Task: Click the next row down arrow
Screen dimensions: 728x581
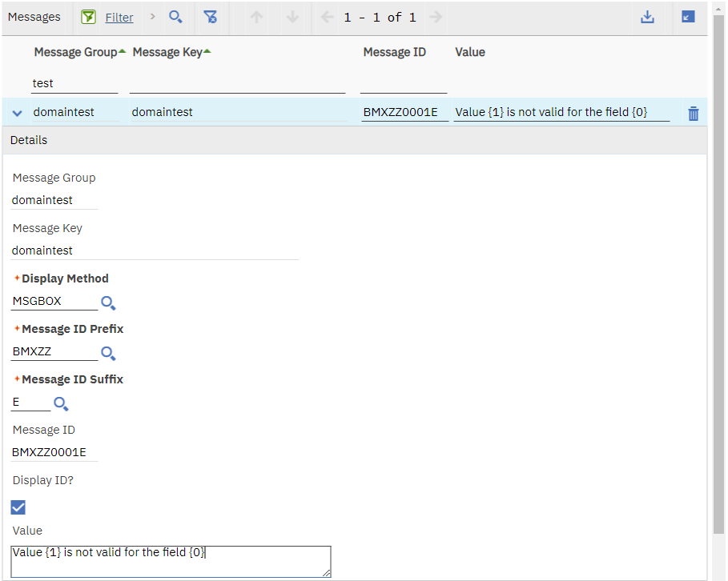Action: click(292, 17)
